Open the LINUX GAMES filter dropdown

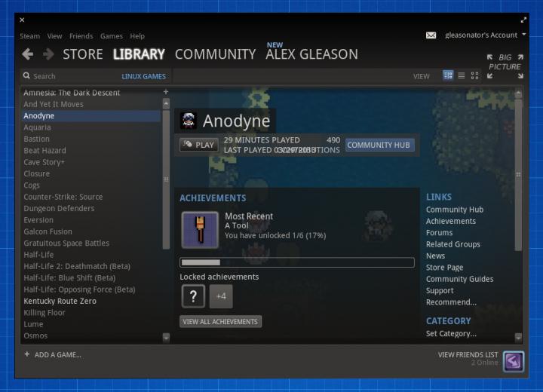click(x=143, y=76)
